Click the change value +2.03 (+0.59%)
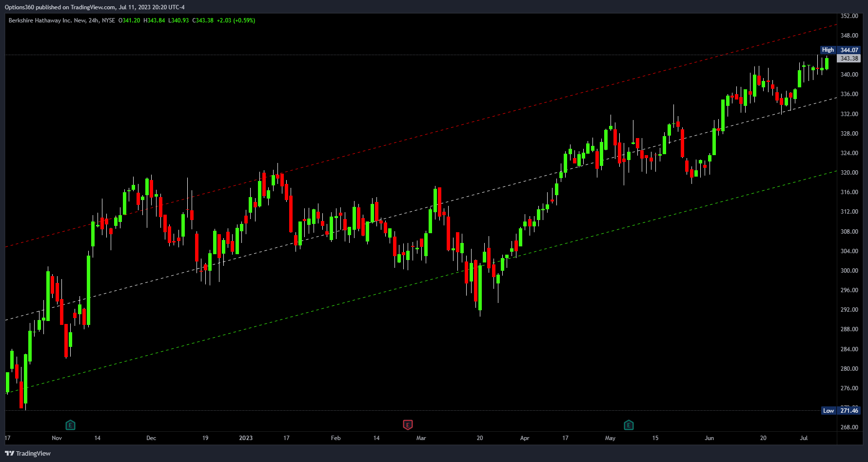This screenshot has height=462, width=868. click(x=236, y=20)
